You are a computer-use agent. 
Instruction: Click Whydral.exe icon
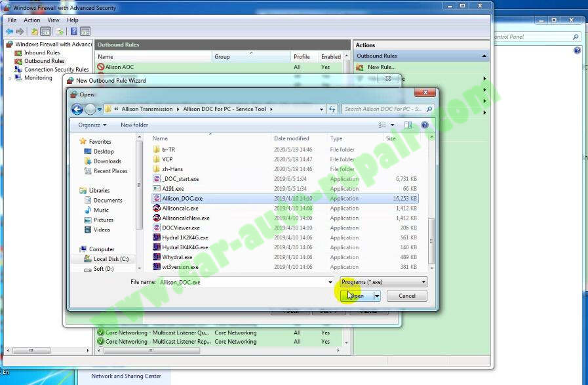point(157,256)
